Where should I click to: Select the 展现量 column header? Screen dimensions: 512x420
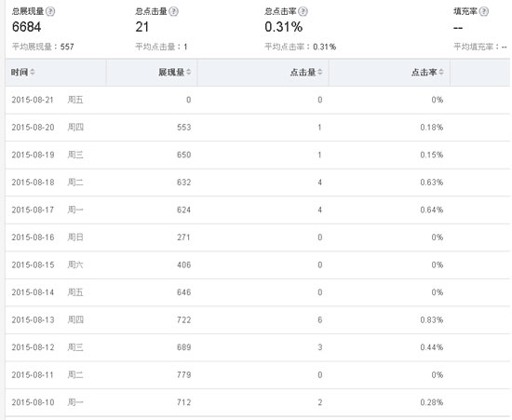152,73
